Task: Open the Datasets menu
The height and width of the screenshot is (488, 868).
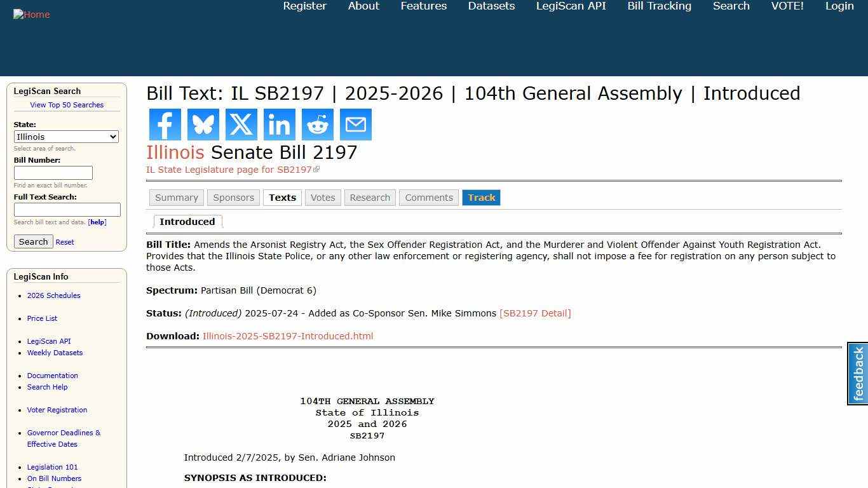Action: [x=491, y=6]
